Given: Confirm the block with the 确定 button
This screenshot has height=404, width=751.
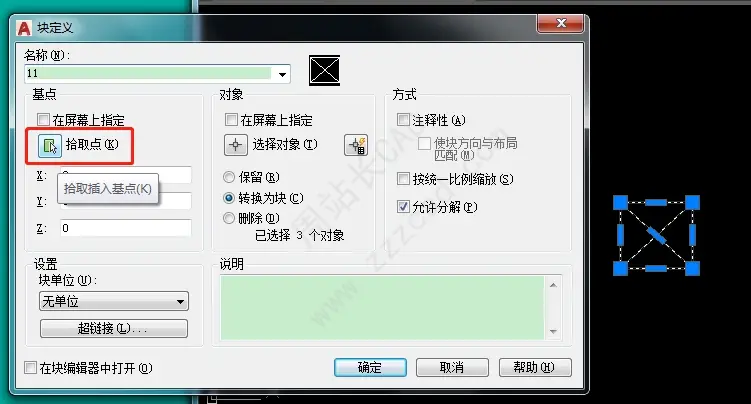Looking at the screenshot, I should pyautogui.click(x=370, y=367).
